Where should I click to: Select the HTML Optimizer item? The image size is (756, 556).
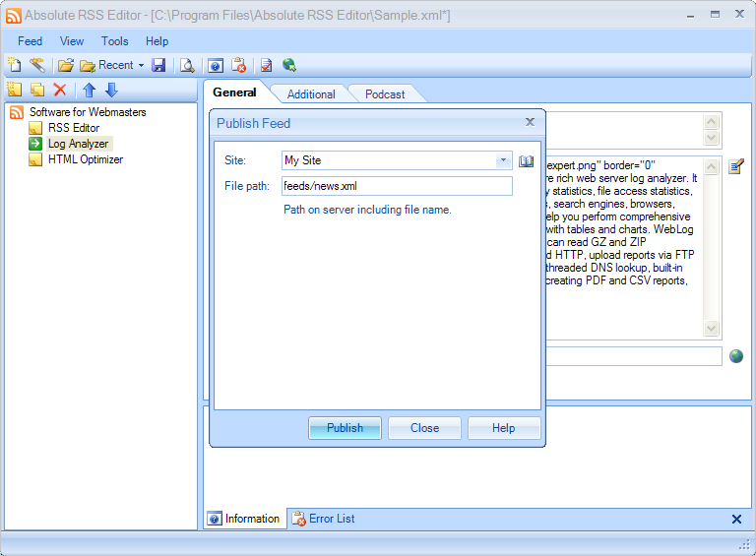coord(86,159)
